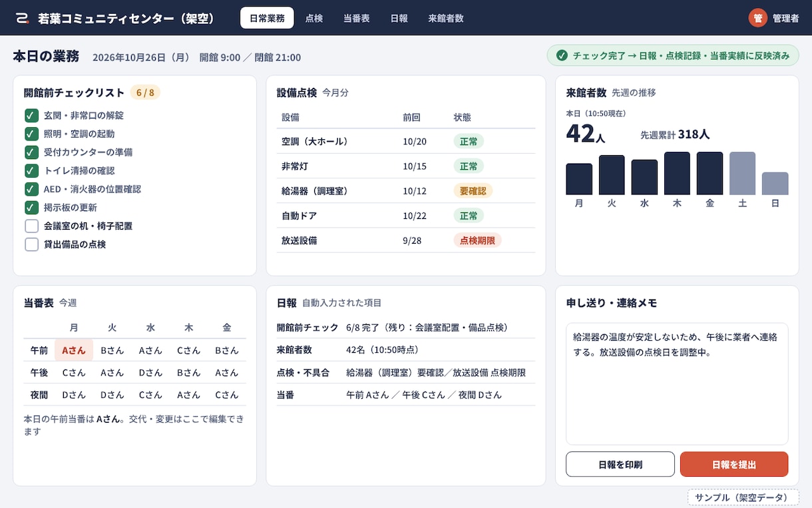Edit highlighted Monday 午前 Aさん cell
812x508 pixels.
point(74,350)
